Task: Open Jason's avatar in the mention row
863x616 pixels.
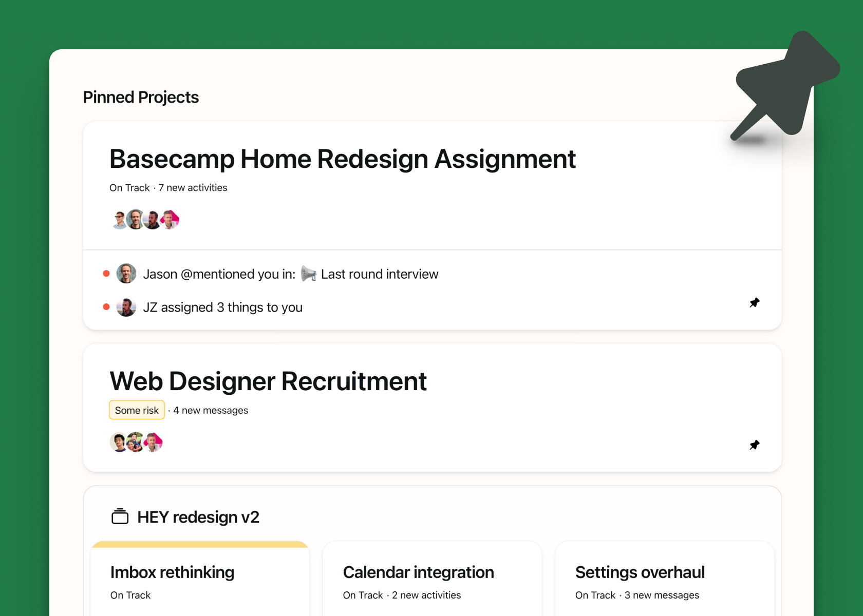Action: 126,274
